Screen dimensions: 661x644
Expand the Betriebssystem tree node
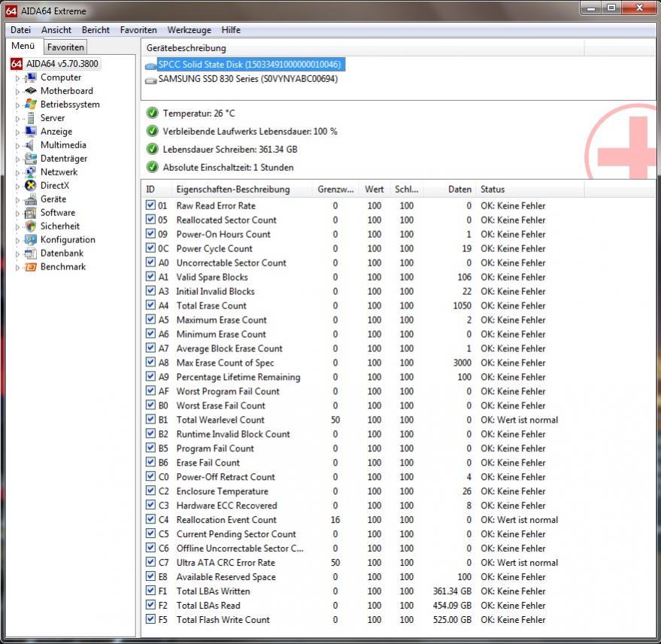[x=17, y=105]
